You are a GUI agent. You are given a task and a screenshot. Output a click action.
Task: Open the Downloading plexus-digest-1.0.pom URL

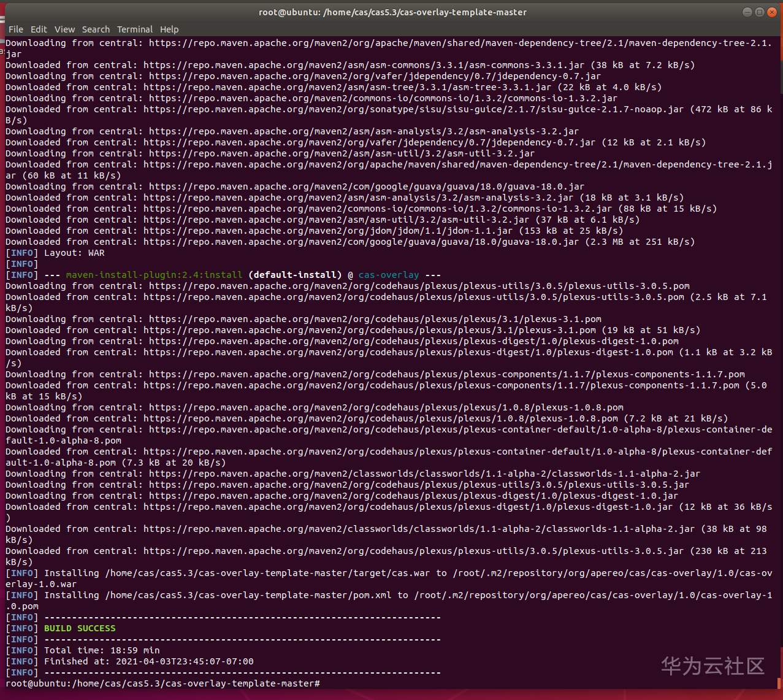coord(414,341)
